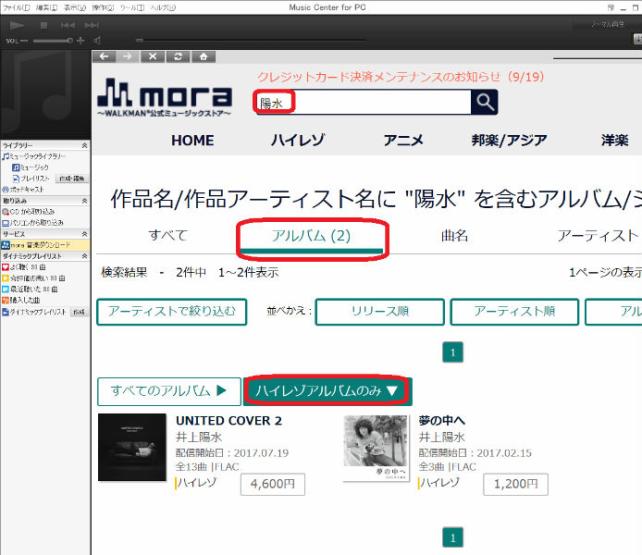The image size is (642, 555).
Task: Raise volume with the plus icon
Action: click(81, 41)
